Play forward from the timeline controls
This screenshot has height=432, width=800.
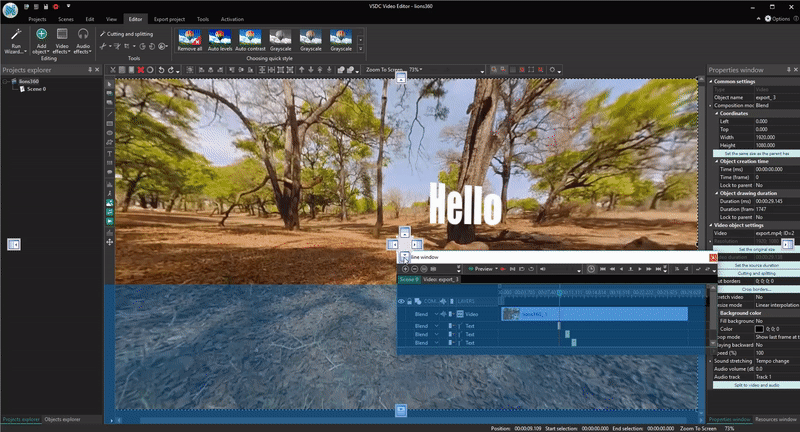point(640,269)
